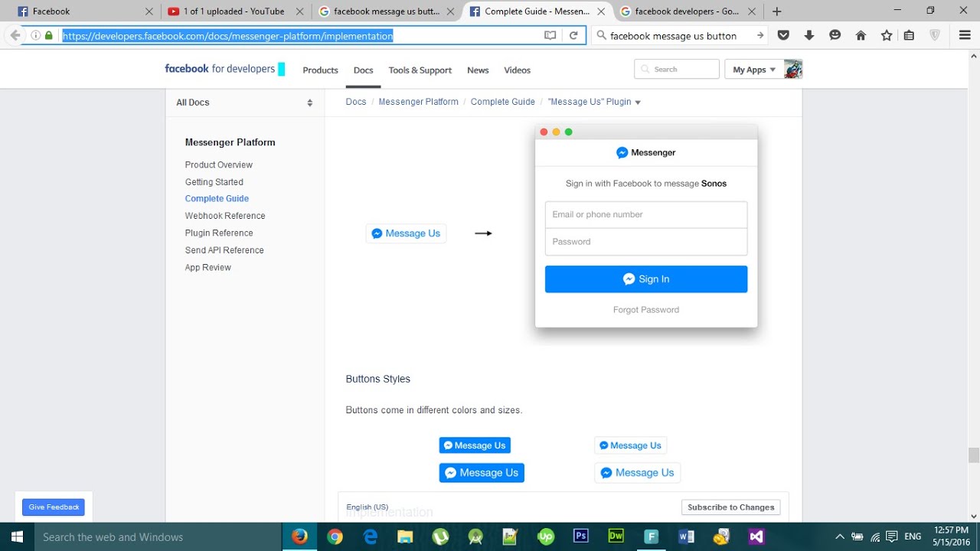Open the My Apps dropdown

pos(754,70)
